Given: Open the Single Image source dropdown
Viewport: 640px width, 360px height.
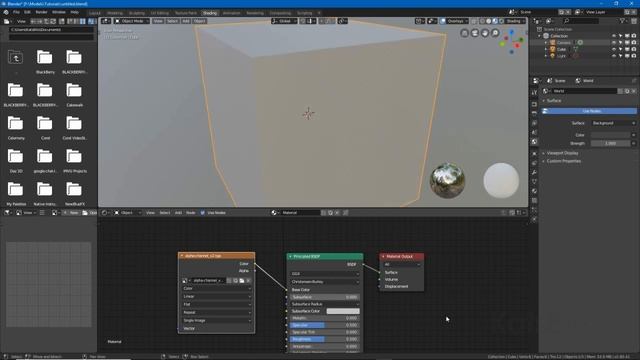Looking at the screenshot, I should pos(217,320).
